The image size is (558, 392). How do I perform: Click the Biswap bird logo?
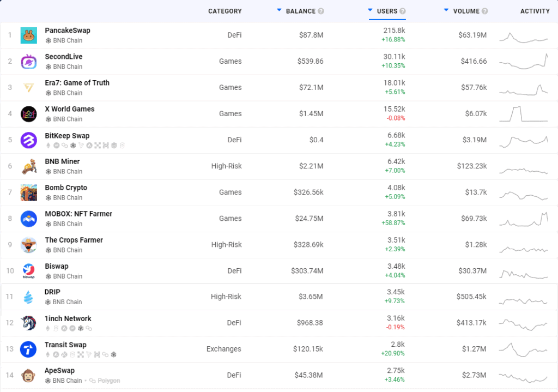pos(29,271)
